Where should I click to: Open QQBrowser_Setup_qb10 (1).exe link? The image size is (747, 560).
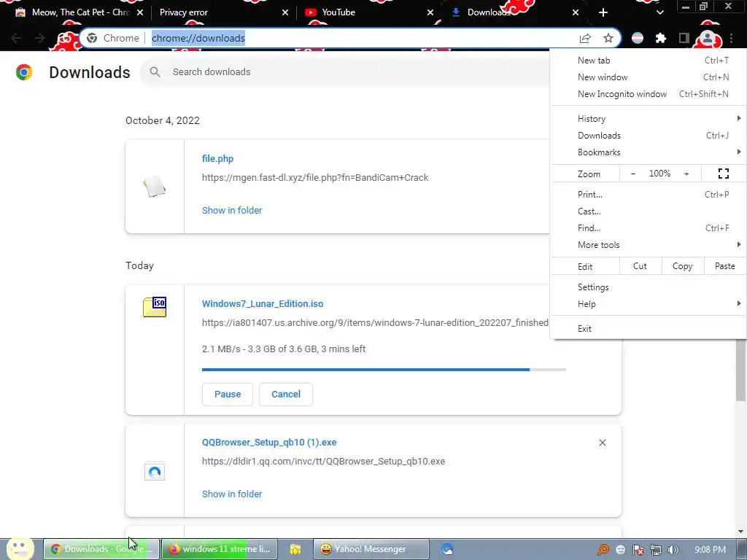[x=269, y=443]
